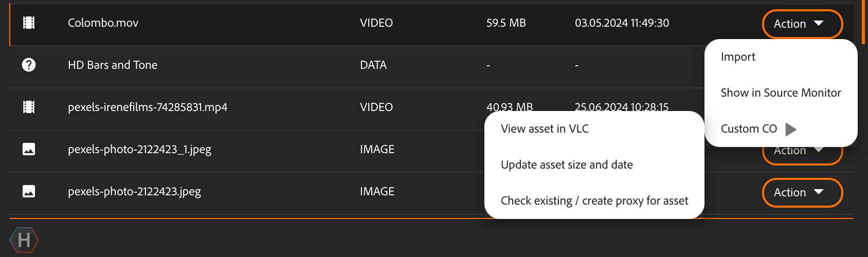868x257 pixels.
Task: Click Check existing / create proxy for asset
Action: pyautogui.click(x=594, y=200)
